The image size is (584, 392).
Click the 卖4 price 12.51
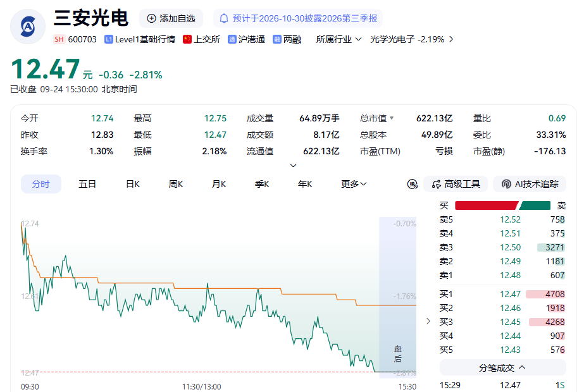tap(510, 233)
